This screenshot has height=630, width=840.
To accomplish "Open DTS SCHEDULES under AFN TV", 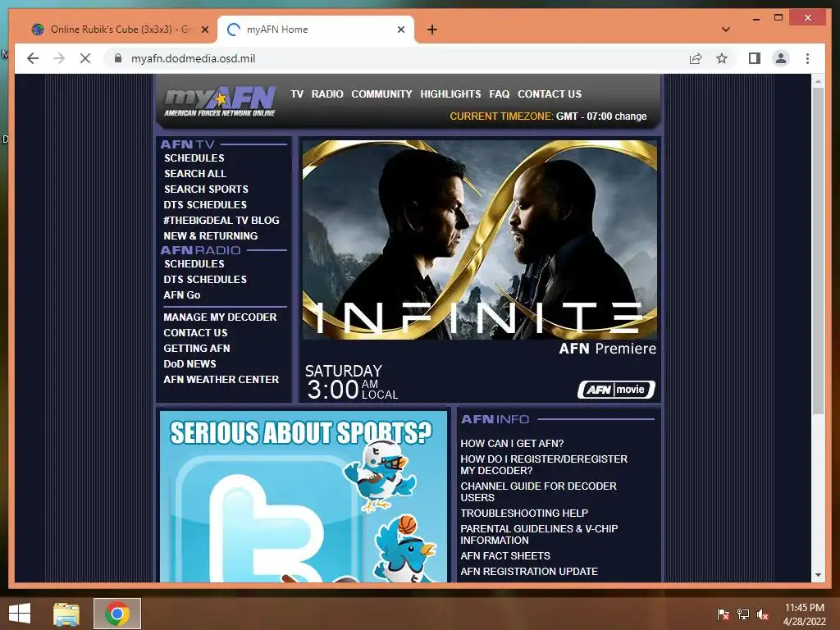I will pyautogui.click(x=205, y=204).
